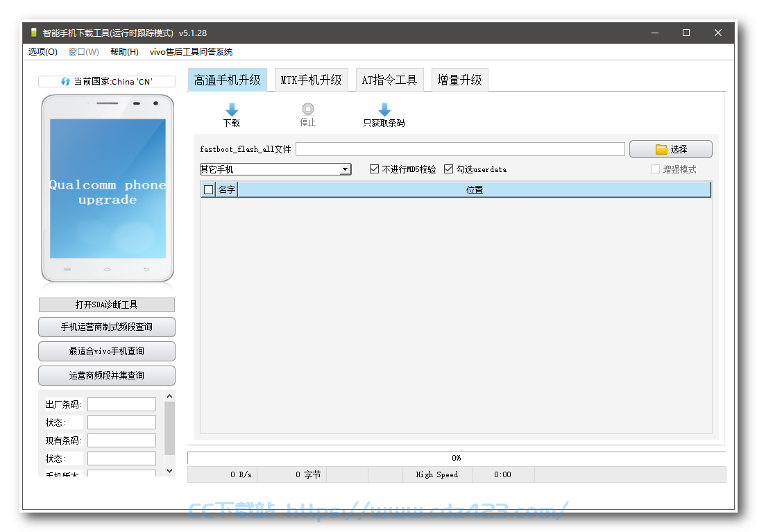Screen dimensions: 757x532
Task: Click the '0:00' elapsed time
Action: pyautogui.click(x=502, y=474)
